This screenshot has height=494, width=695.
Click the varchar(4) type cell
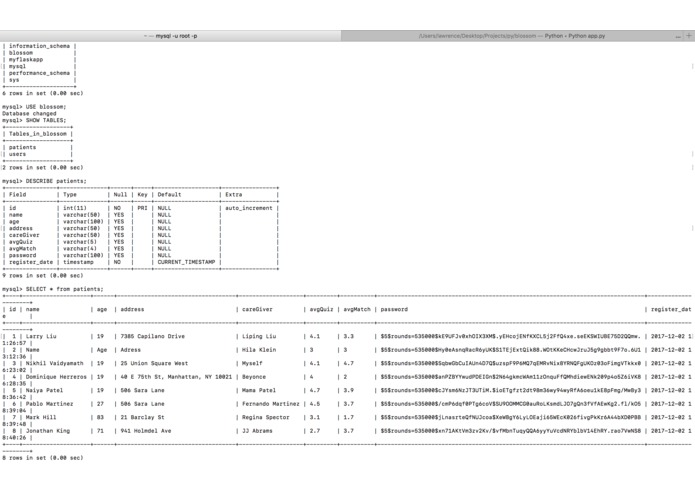coord(80,249)
